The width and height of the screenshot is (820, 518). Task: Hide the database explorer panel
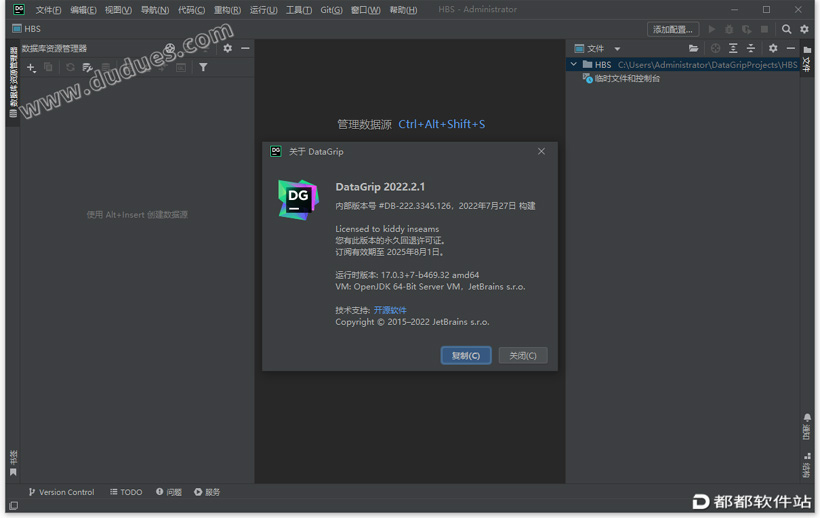[x=245, y=48]
